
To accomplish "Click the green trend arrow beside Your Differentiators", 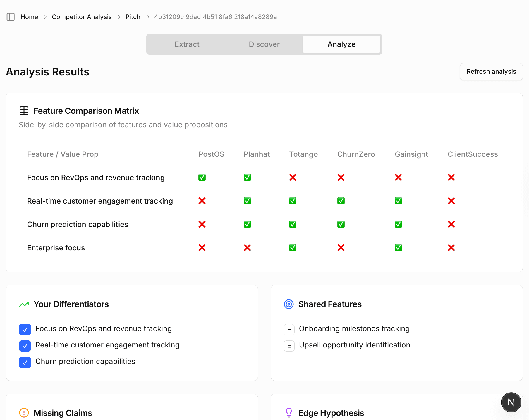I will pyautogui.click(x=24, y=304).
